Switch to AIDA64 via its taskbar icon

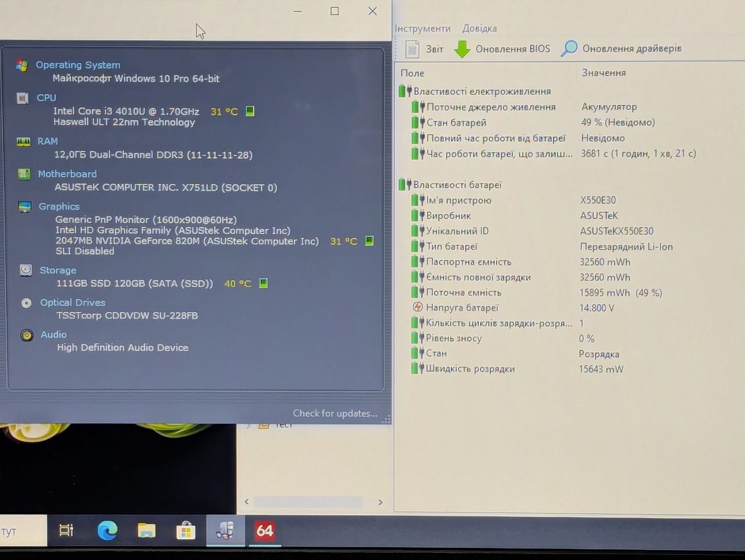(265, 530)
